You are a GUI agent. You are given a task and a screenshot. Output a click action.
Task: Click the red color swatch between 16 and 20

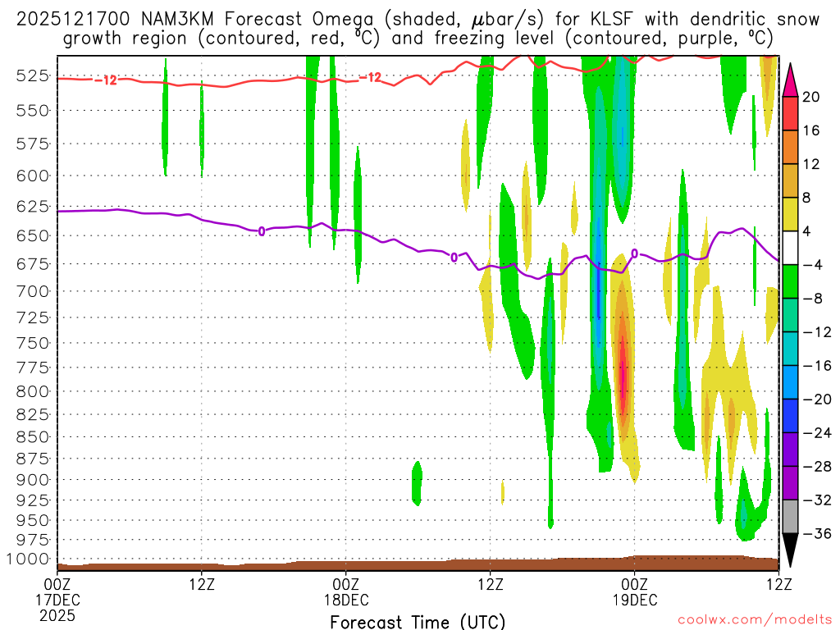click(790, 113)
